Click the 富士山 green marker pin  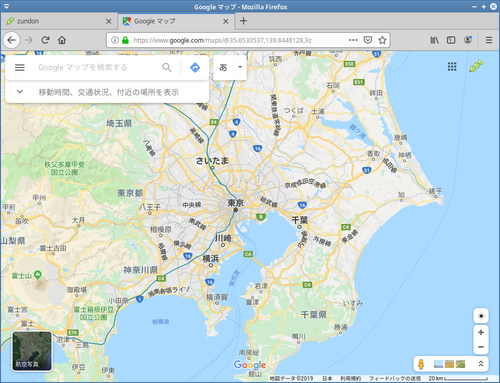(38, 274)
